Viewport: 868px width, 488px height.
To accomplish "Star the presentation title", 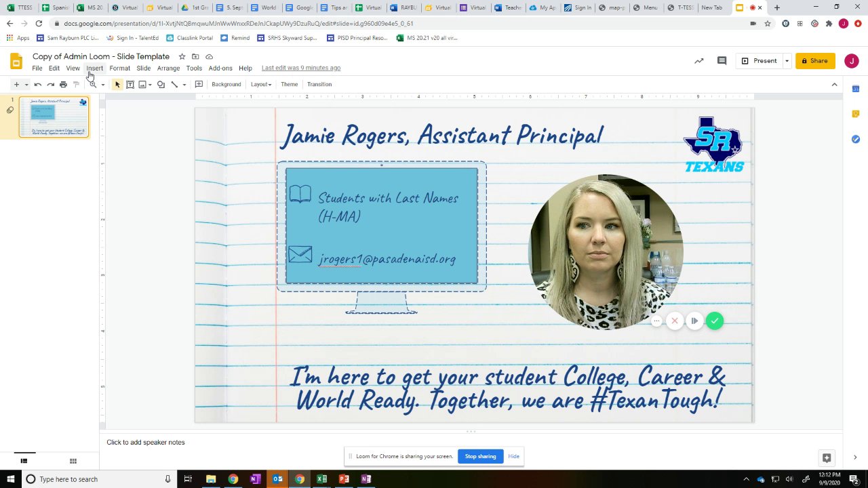I will (x=182, y=57).
